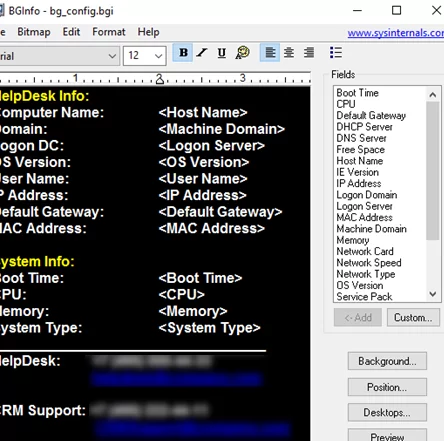Open the Edit menu
The width and height of the screenshot is (444, 441).
[71, 32]
